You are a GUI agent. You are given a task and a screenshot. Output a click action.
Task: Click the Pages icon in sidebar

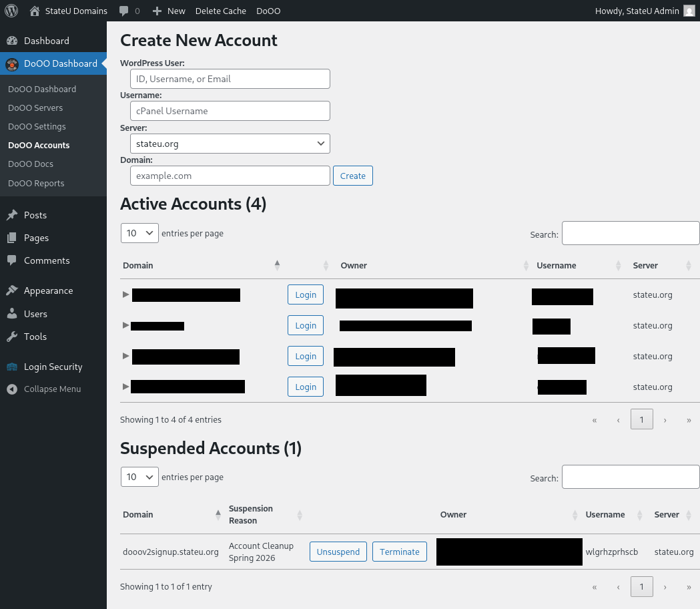tap(12, 238)
